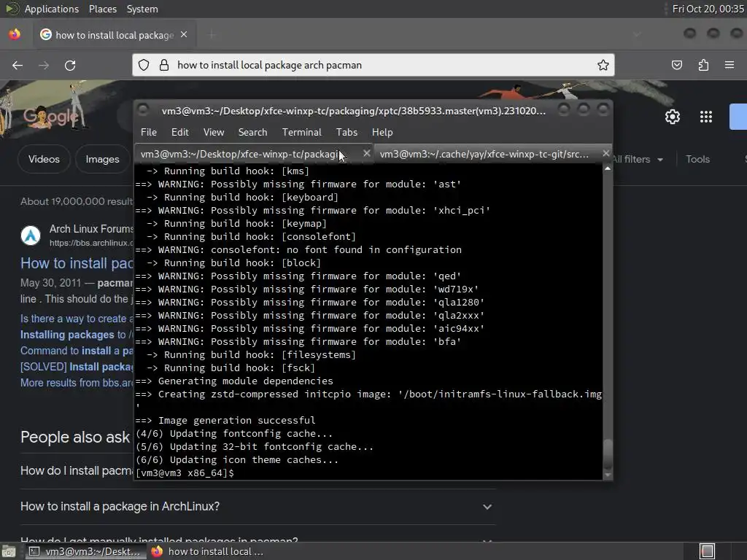The image size is (747, 560).
Task: Click the Firefox logo icon in tab bar
Action: click(x=15, y=34)
